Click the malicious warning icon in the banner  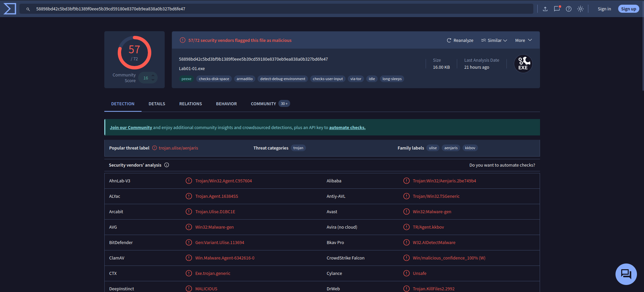click(x=182, y=40)
